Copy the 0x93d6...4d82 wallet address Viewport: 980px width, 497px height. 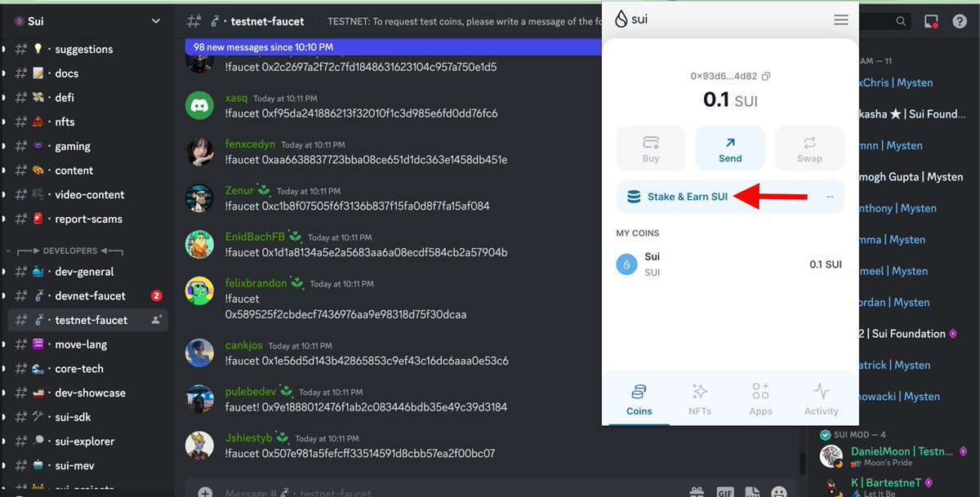765,76
